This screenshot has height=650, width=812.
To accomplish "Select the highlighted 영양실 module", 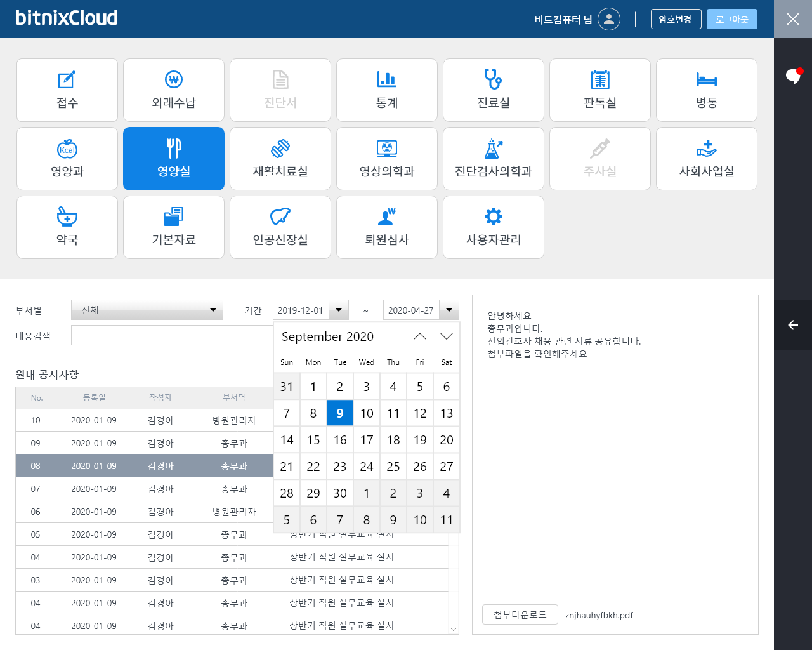I will (x=174, y=159).
